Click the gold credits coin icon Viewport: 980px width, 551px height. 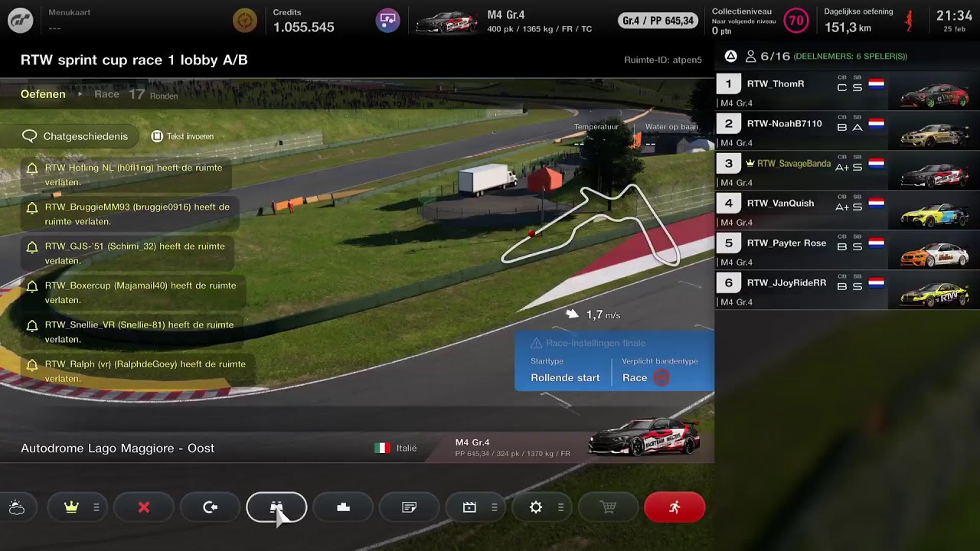(x=246, y=21)
